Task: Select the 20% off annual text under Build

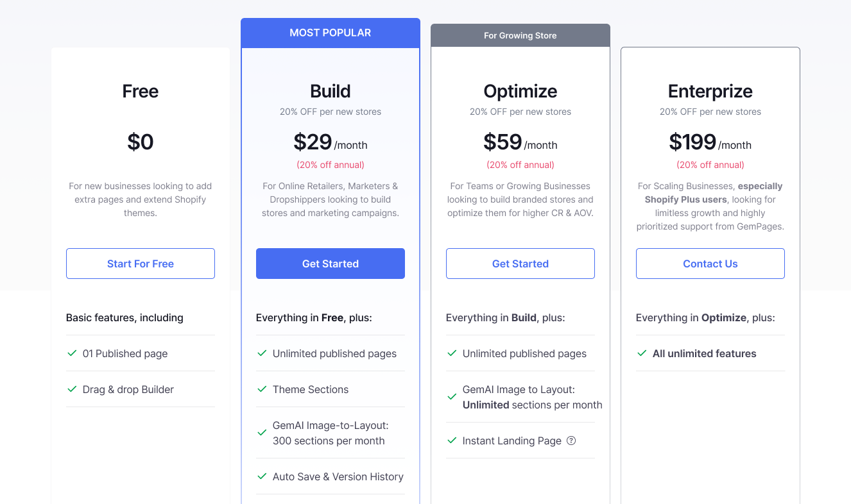Action: [330, 165]
